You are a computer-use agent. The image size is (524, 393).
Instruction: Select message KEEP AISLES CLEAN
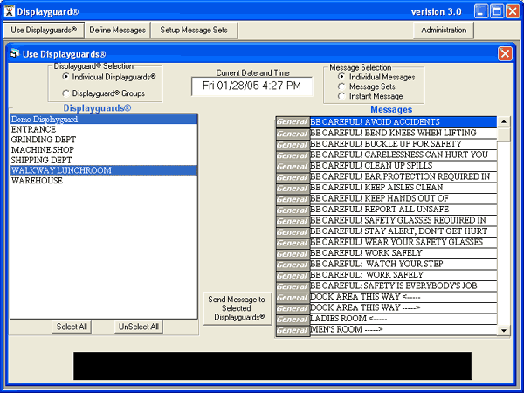(x=403, y=187)
